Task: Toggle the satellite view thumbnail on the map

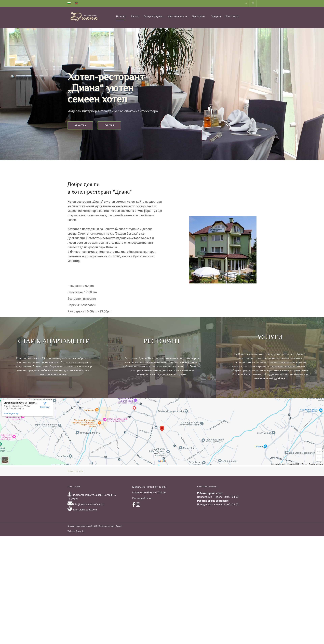Action: (5, 460)
